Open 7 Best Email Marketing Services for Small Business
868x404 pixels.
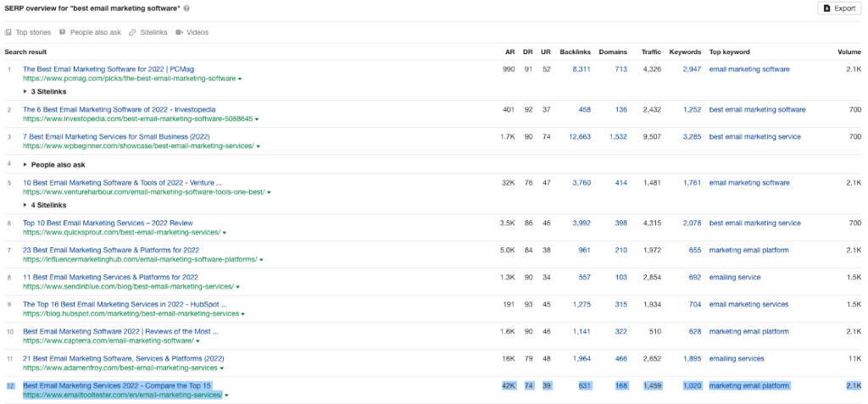coord(116,136)
